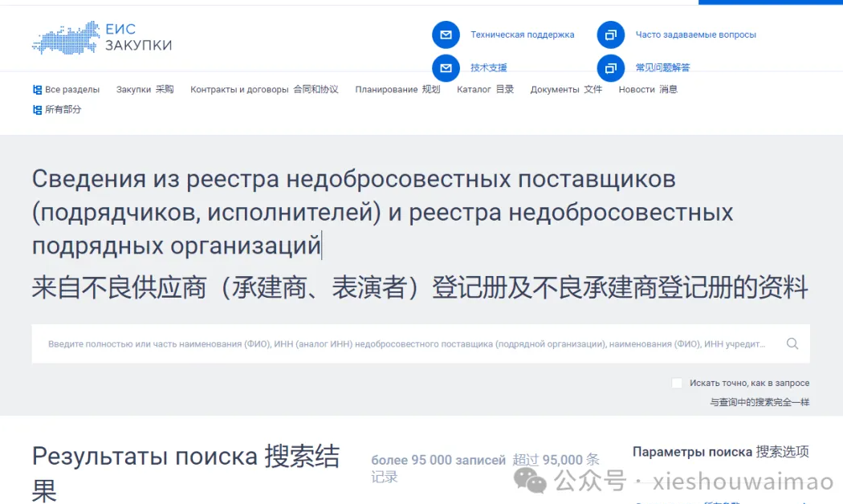This screenshot has height=504, width=843.
Task: Click the Сведения из реестра page heading
Action: coord(382,212)
